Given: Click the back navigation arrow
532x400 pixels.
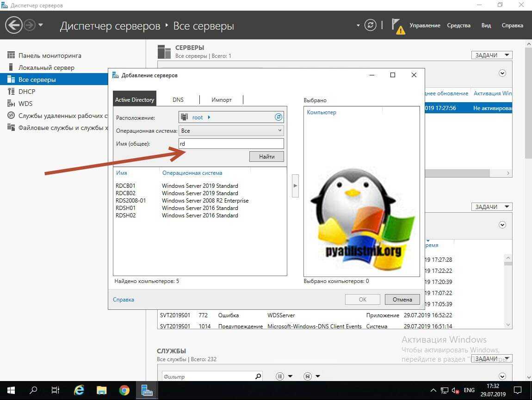Looking at the screenshot, I should 14,25.
